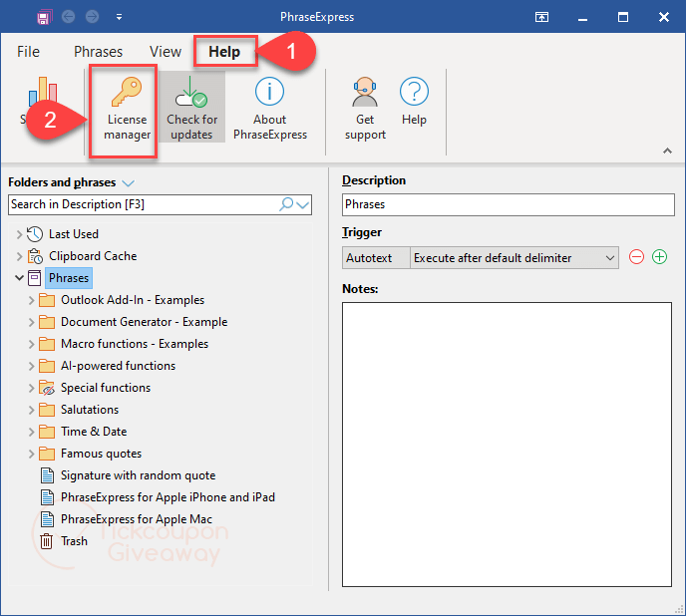
Task: Click the back arrow in title bar
Action: click(68, 17)
